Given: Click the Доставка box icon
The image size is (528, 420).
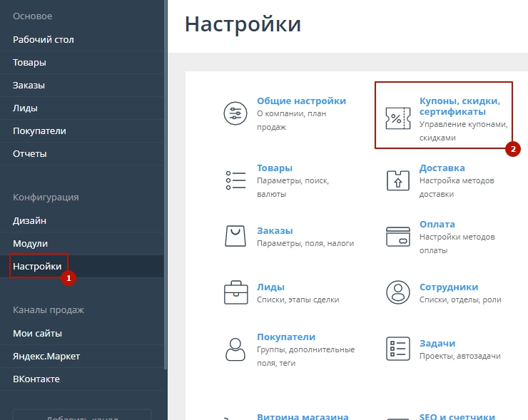Looking at the screenshot, I should click(x=397, y=180).
